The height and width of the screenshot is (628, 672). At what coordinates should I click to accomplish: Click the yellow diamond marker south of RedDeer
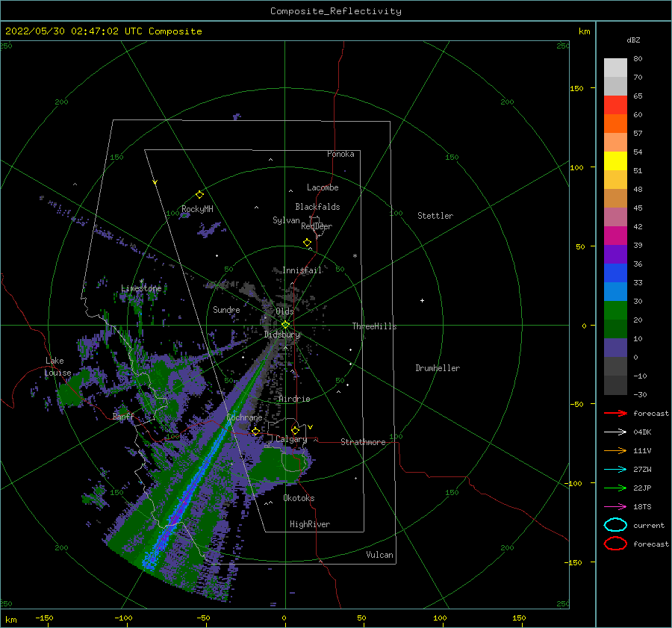[307, 243]
